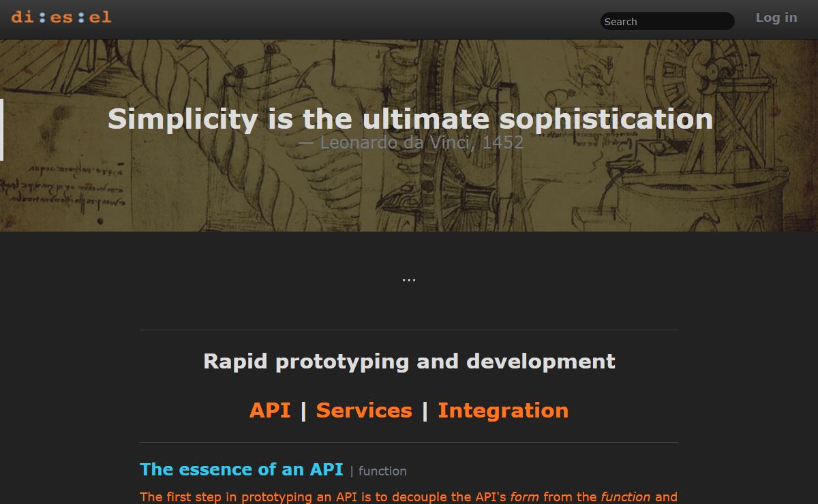Viewport: 818px width, 504px height.
Task: Open the Integration heading link
Action: coord(503,410)
